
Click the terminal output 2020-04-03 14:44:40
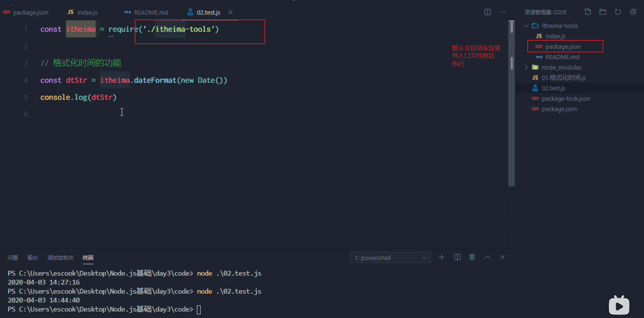[44, 300]
